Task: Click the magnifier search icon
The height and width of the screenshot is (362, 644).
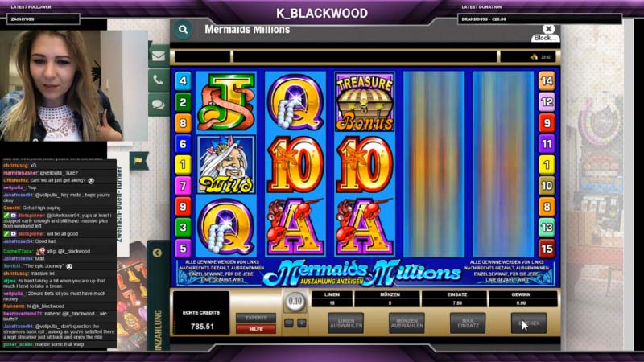Action: point(183,30)
